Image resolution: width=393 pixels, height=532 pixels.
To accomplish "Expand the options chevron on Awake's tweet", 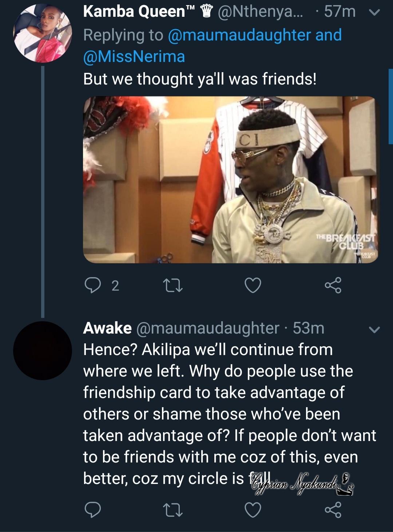I will 374,330.
